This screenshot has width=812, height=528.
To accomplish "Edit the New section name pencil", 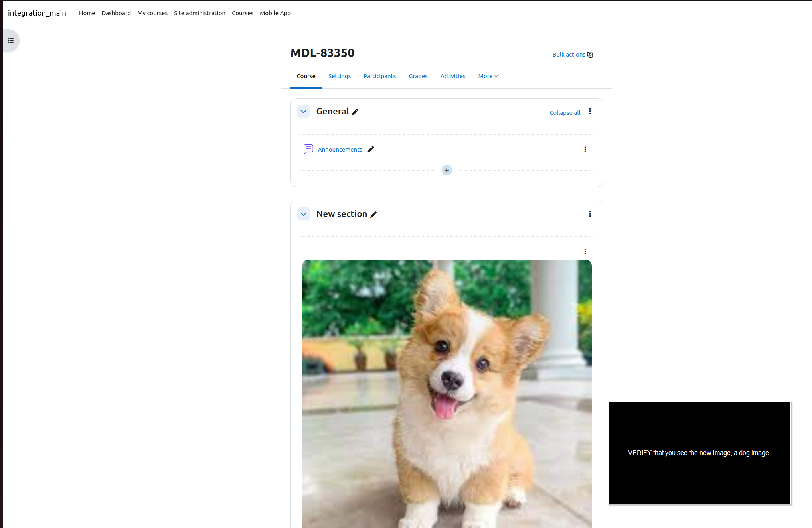I will click(x=373, y=215).
